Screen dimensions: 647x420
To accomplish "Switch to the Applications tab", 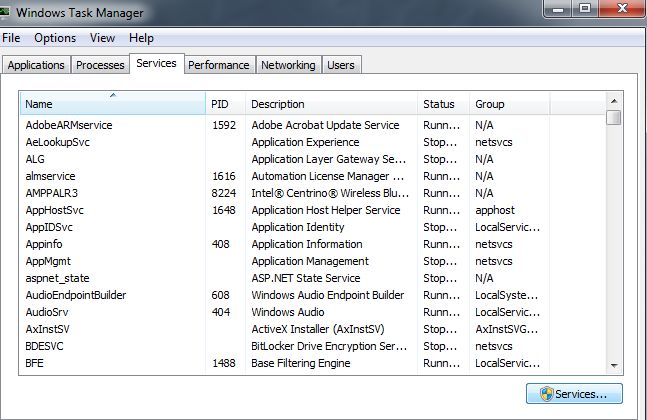I will click(36, 65).
